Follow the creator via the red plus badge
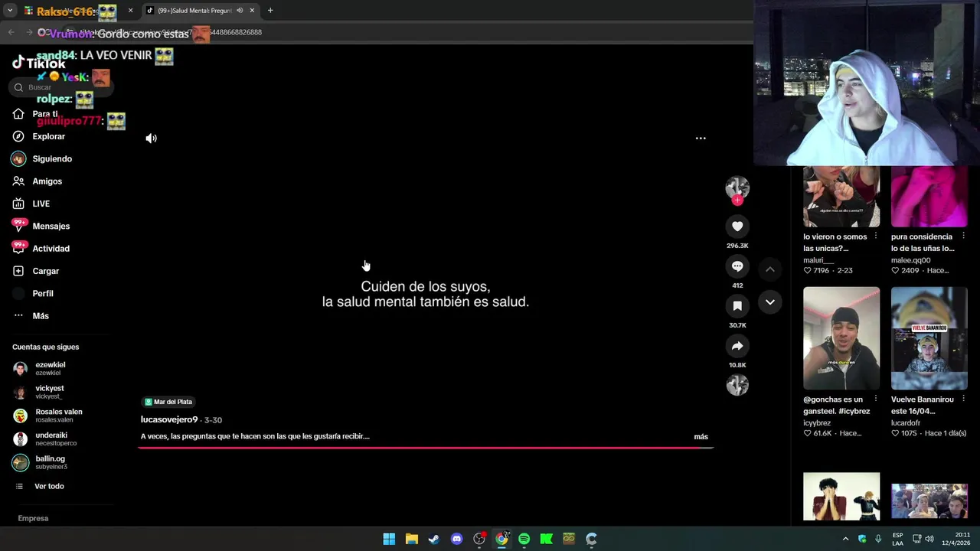The height and width of the screenshot is (551, 980). click(x=737, y=201)
